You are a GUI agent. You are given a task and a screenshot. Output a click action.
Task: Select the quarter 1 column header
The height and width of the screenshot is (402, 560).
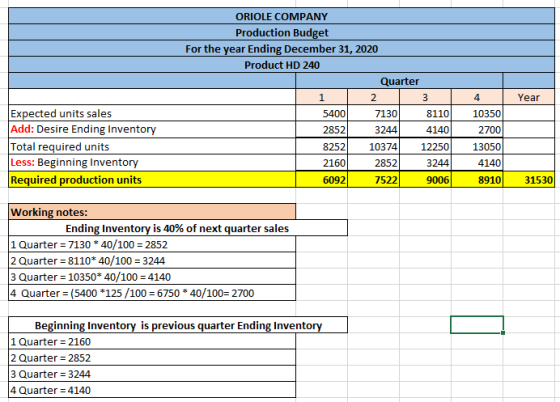coord(321,97)
